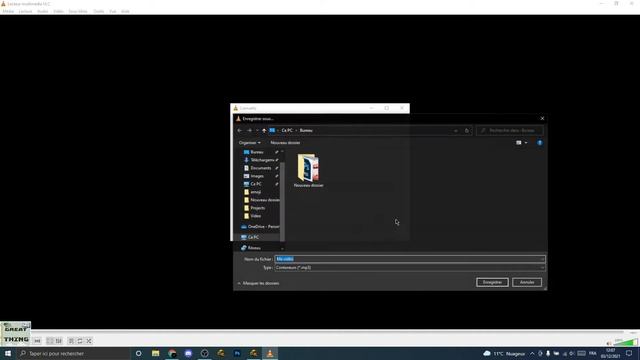Open VLC extended settings button
The height and width of the screenshot is (360, 640).
coord(59,341)
